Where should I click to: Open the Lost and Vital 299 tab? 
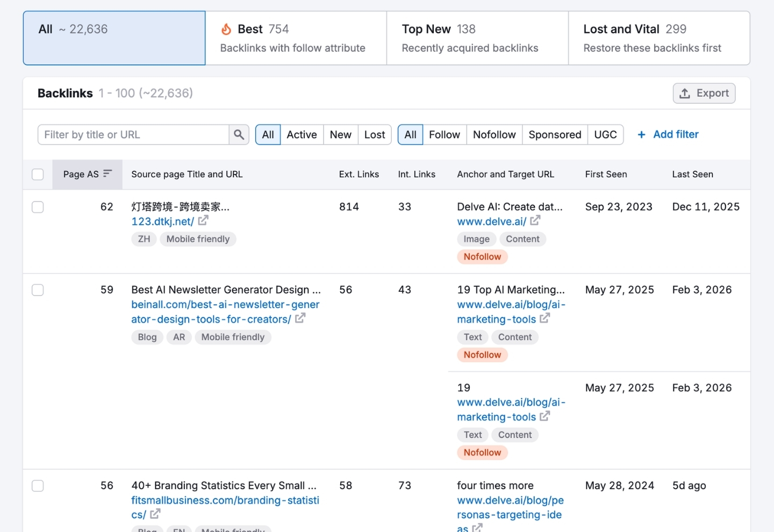click(x=659, y=38)
